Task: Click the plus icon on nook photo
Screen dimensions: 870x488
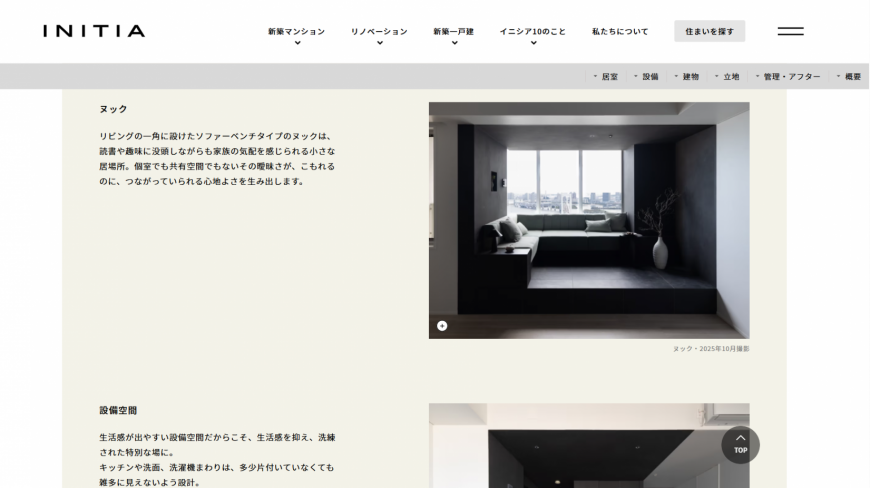Action: (442, 325)
